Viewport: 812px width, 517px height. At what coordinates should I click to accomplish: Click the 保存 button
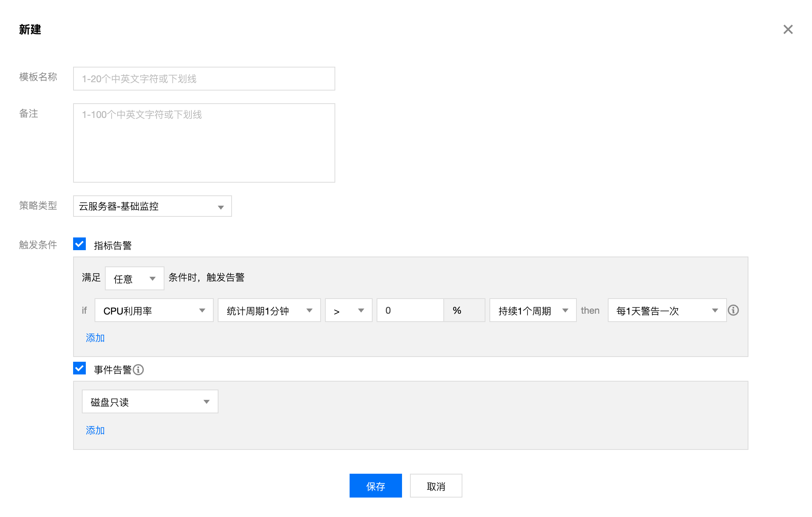click(x=375, y=486)
